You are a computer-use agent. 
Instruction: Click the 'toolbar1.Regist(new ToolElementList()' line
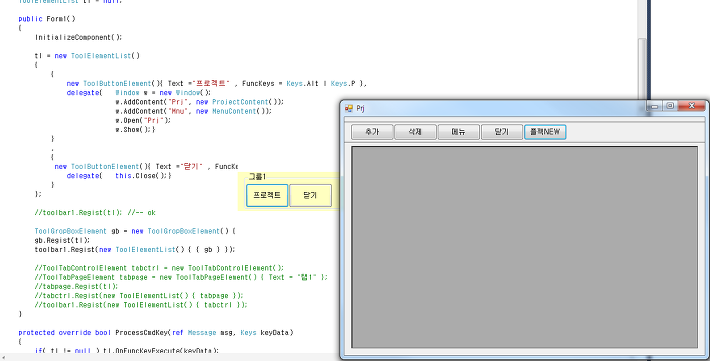[135, 250]
